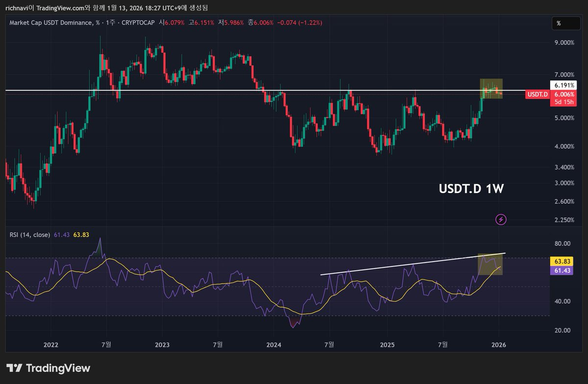Click the 2024 time axis label

coord(273,344)
